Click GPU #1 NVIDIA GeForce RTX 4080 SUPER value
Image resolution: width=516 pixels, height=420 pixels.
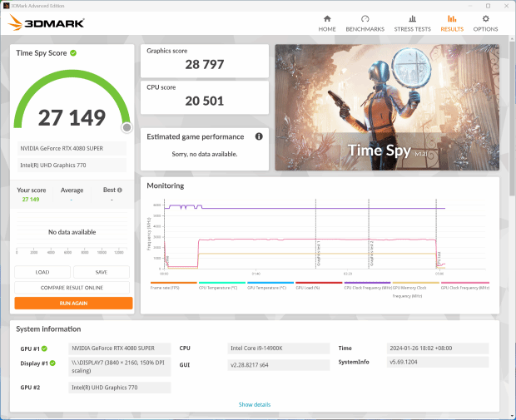tap(120, 348)
